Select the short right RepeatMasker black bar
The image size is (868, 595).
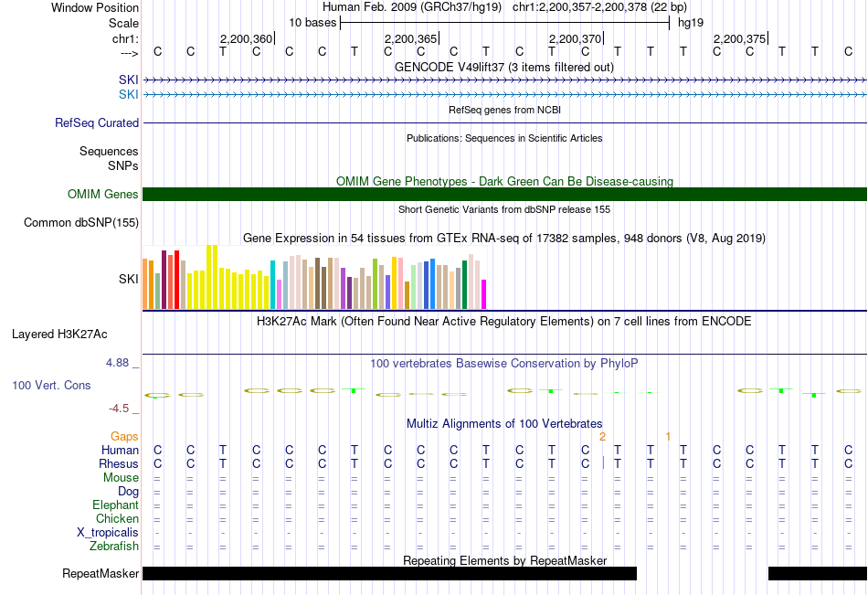817,573
